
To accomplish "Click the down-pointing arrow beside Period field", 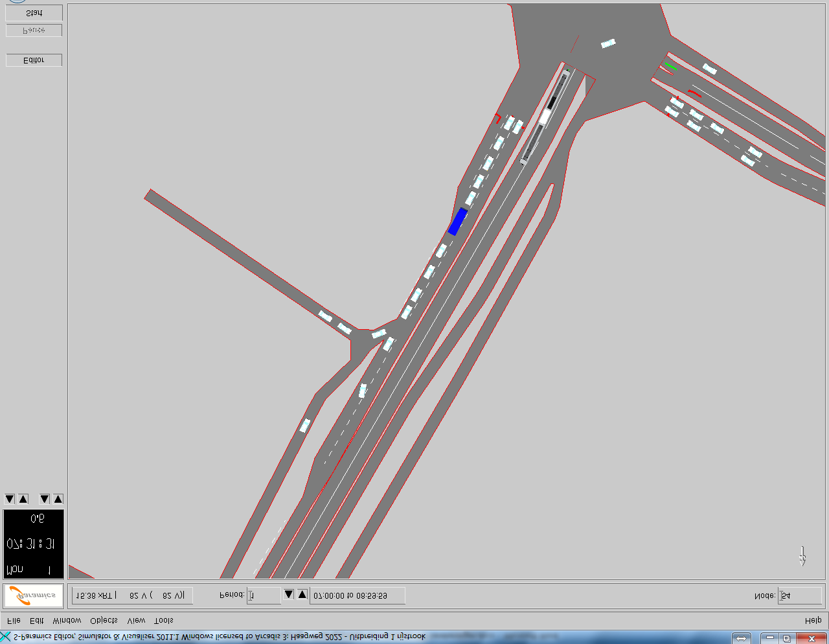I will [289, 594].
